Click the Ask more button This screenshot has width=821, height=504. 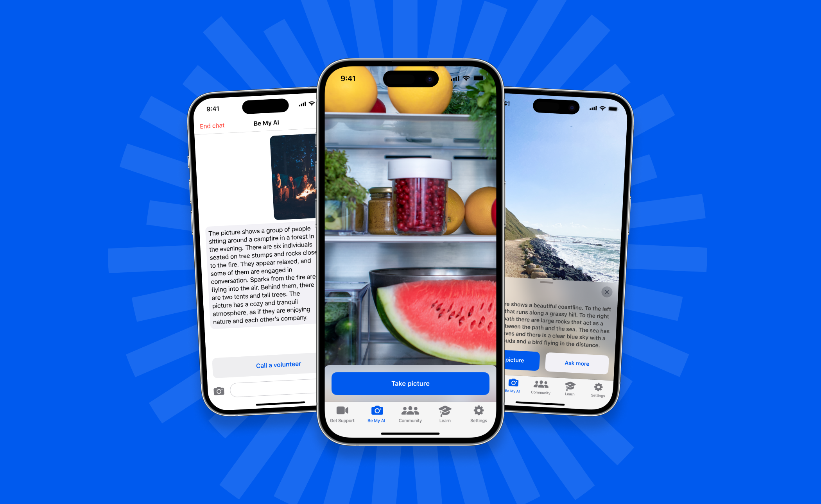[575, 363]
